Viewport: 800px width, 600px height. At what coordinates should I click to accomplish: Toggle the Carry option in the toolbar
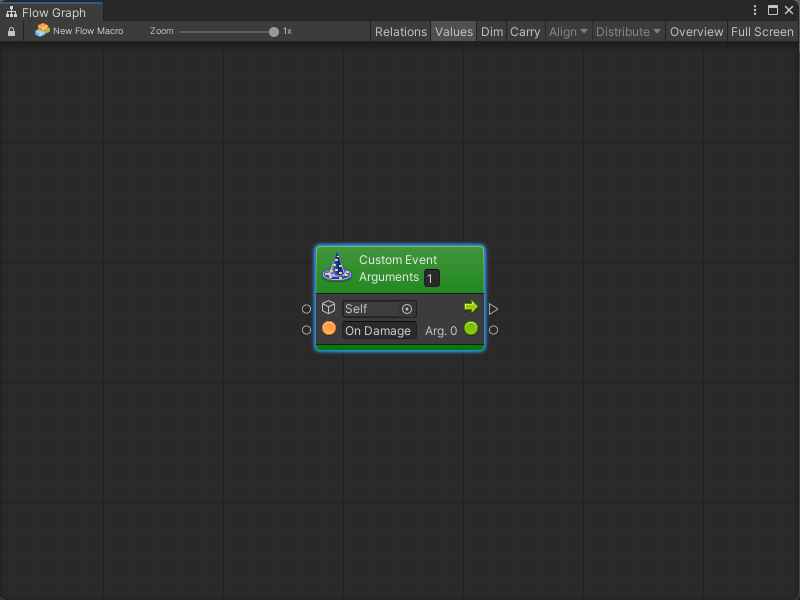point(525,32)
